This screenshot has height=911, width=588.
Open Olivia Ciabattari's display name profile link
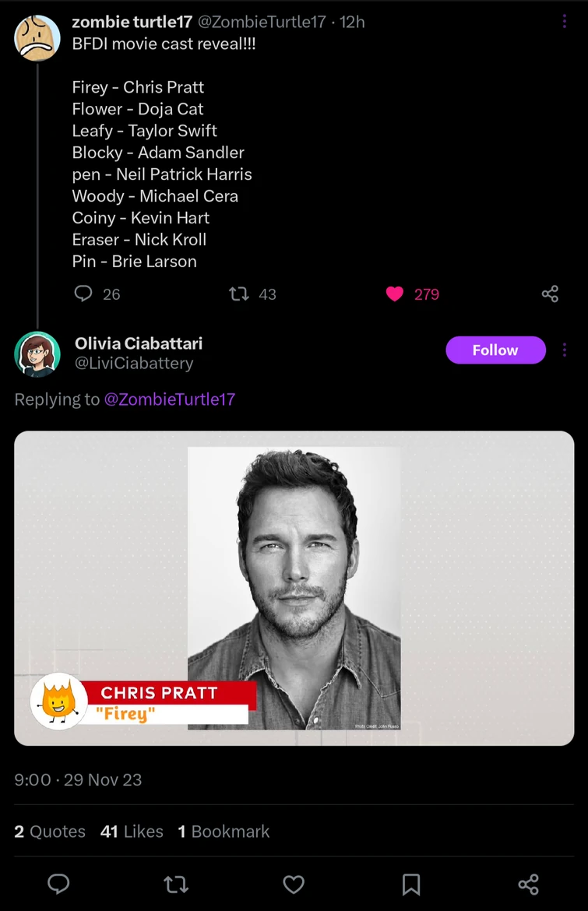pyautogui.click(x=139, y=343)
